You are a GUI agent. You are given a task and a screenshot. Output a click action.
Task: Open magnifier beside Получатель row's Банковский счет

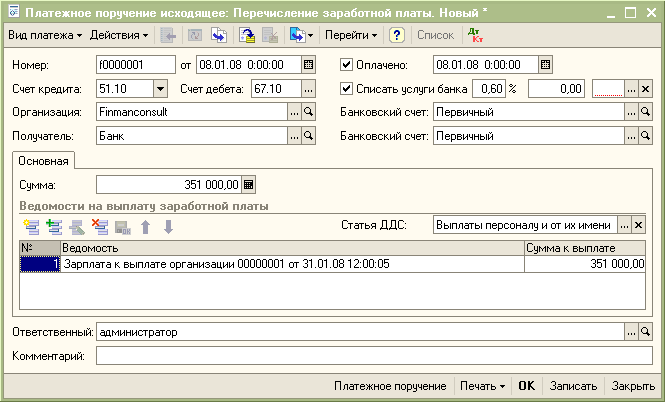click(645, 136)
